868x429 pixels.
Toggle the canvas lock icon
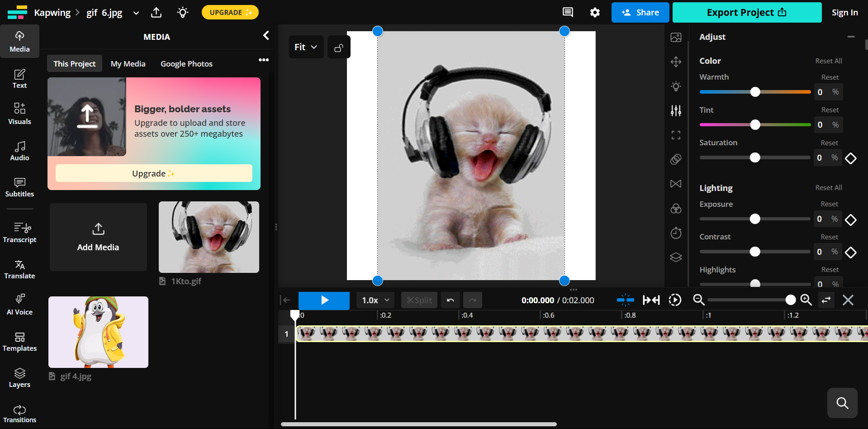point(338,47)
